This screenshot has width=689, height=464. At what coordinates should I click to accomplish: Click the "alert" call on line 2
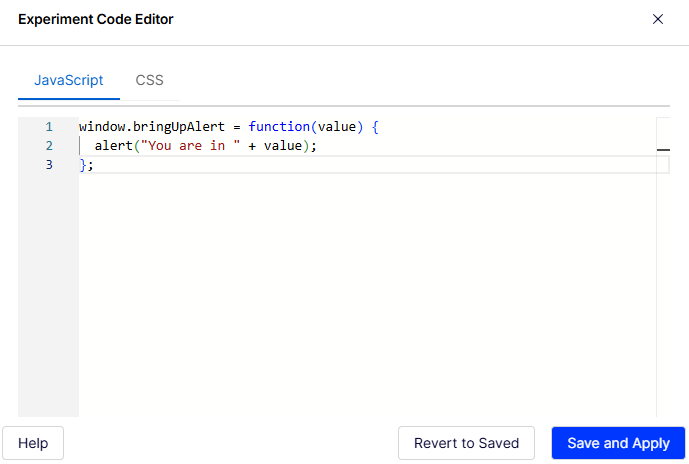click(114, 146)
